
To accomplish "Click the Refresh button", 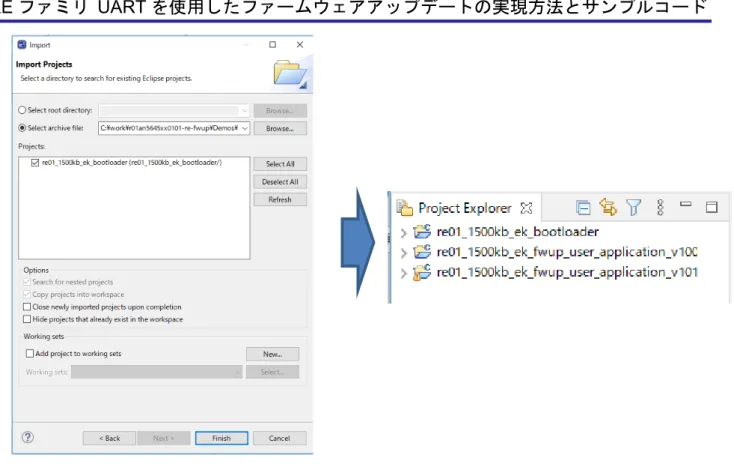I will pos(280,200).
